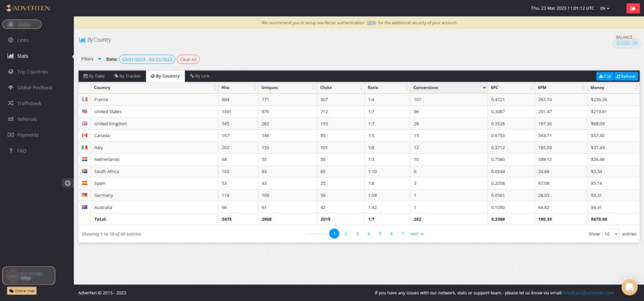
Task: Go to page 2 of results
Action: click(346, 234)
